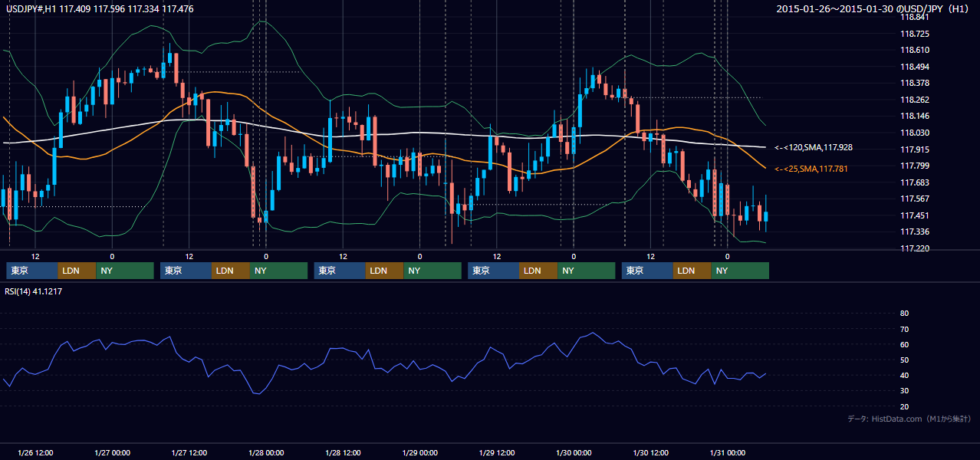Click the 118.494 price axis label
The image size is (980, 460).
(x=914, y=67)
